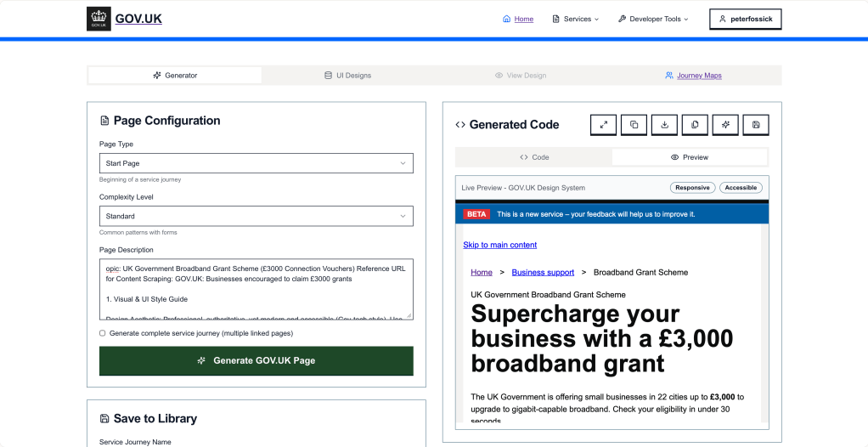This screenshot has width=868, height=447.
Task: Click the GOV.UK crown logo
Action: click(99, 19)
